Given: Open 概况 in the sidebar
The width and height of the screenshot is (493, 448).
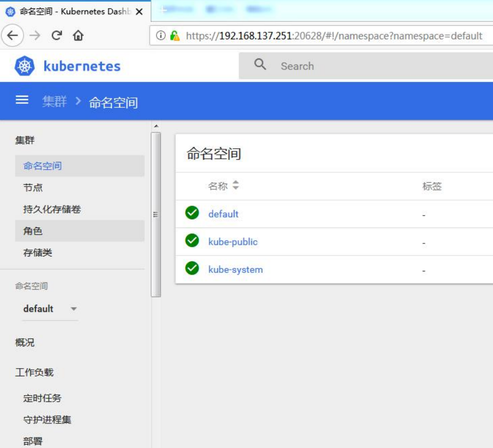Looking at the screenshot, I should point(25,342).
